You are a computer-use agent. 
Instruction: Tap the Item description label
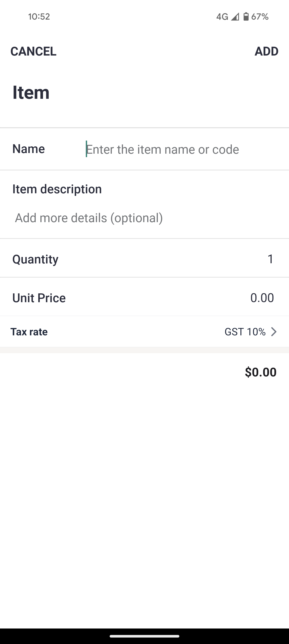click(57, 189)
